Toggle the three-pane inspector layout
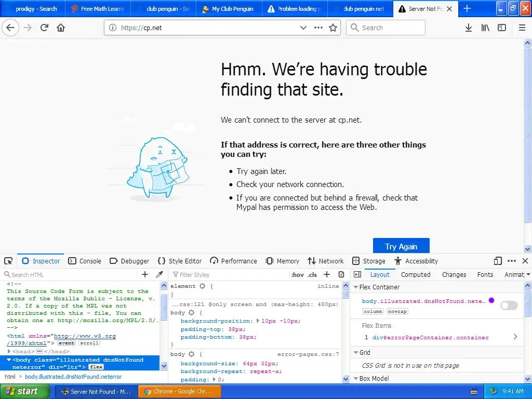The width and height of the screenshot is (532, 399). click(x=357, y=274)
